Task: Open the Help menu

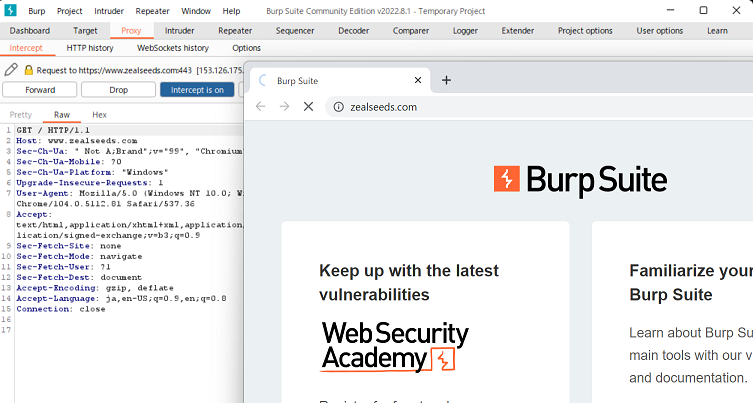Action: 231,11
